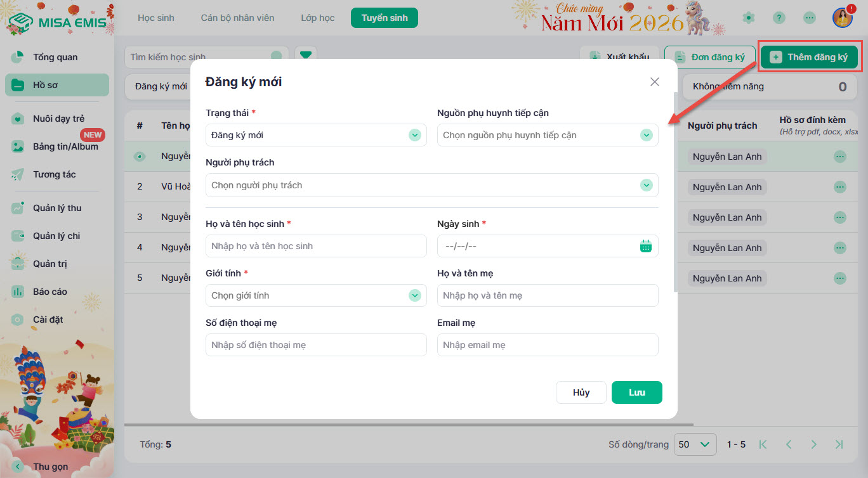
Task: Click the dialog's vertical scrollbar
Action: 674,190
